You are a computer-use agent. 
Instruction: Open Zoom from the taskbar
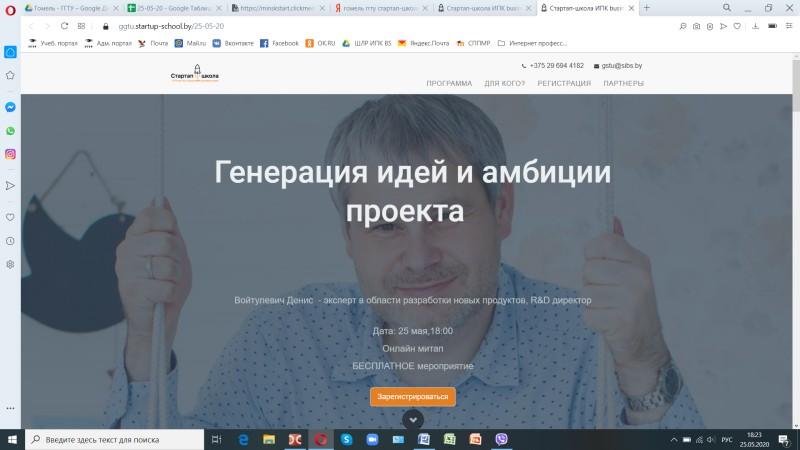click(372, 439)
